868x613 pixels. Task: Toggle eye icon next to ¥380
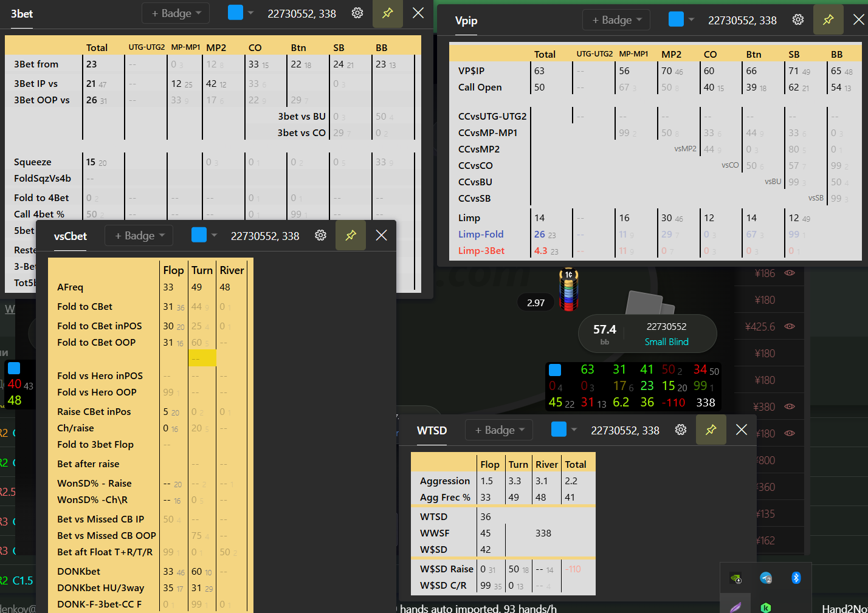point(790,407)
